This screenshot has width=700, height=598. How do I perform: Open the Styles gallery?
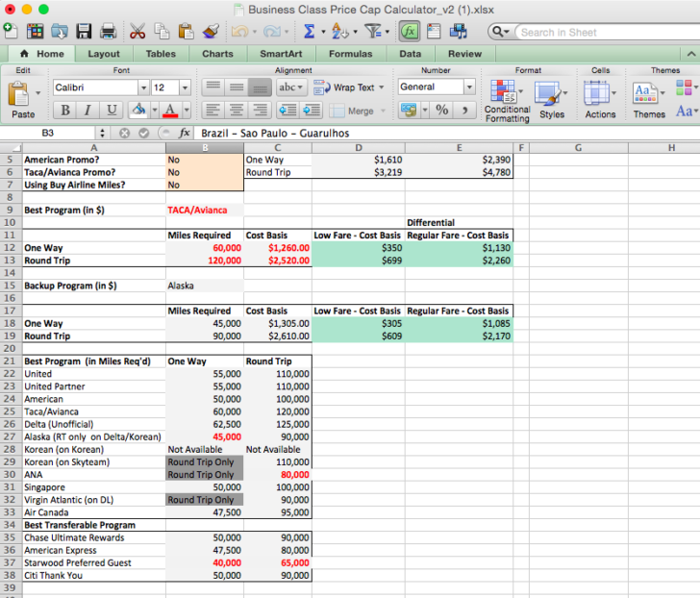[552, 100]
